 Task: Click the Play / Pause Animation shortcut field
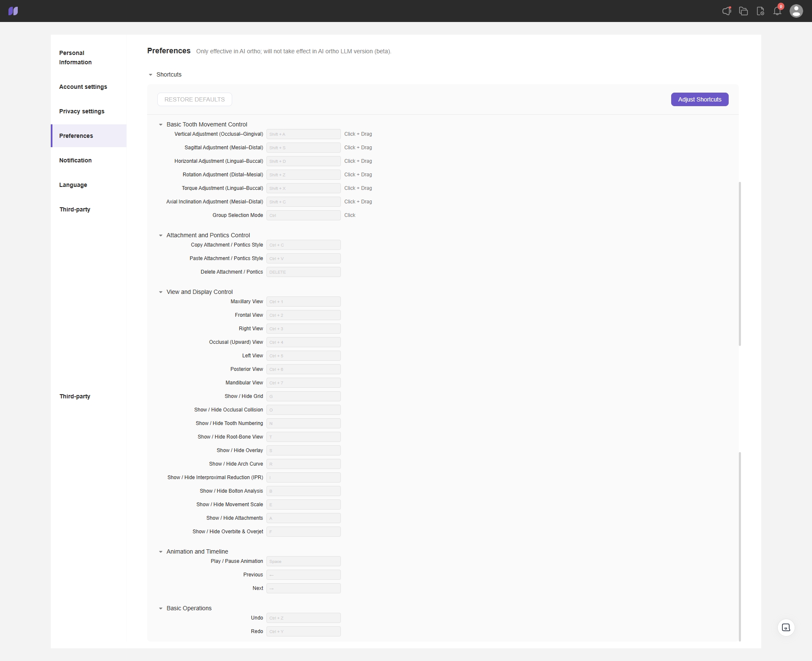point(304,561)
